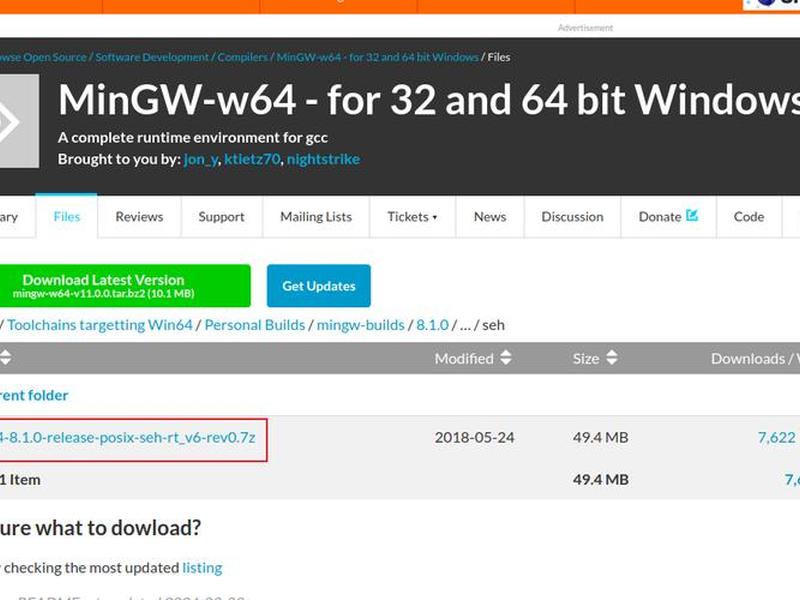
Task: Expand the Tickets dropdown tab
Action: (x=412, y=217)
